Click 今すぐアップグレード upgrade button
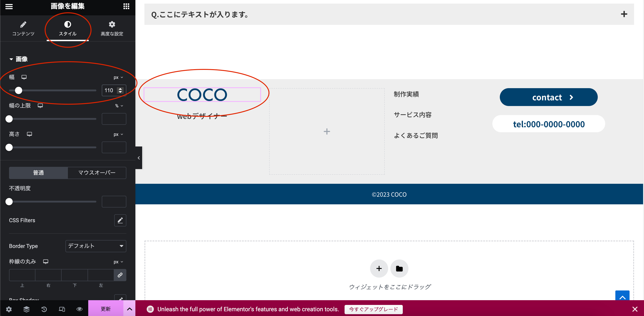The height and width of the screenshot is (316, 644). point(373,309)
